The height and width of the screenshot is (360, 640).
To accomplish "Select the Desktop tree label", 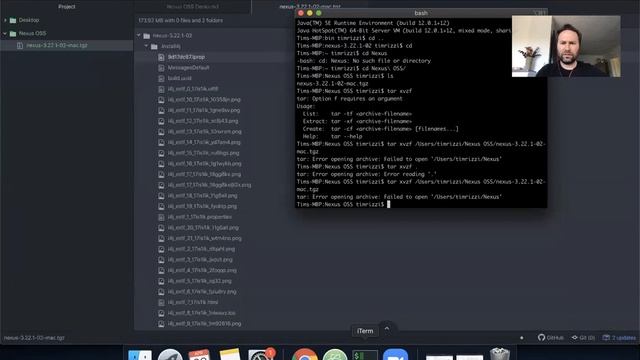I will [x=29, y=20].
